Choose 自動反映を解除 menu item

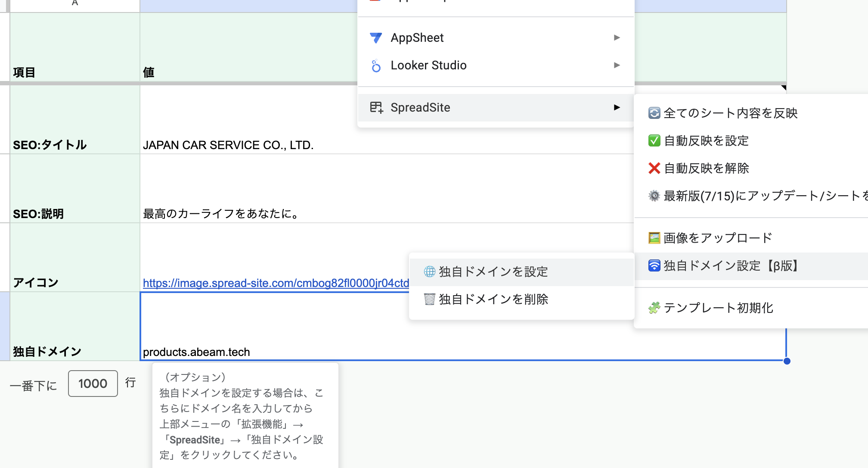(x=751, y=168)
